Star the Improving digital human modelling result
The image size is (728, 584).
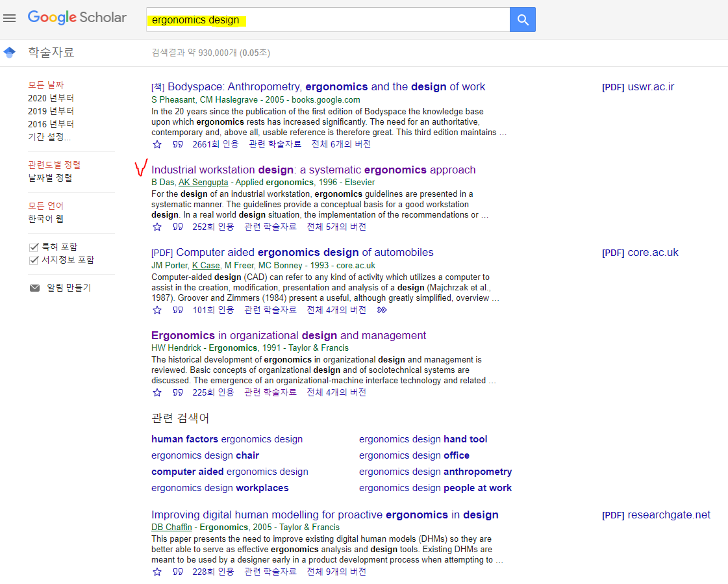coord(157,572)
